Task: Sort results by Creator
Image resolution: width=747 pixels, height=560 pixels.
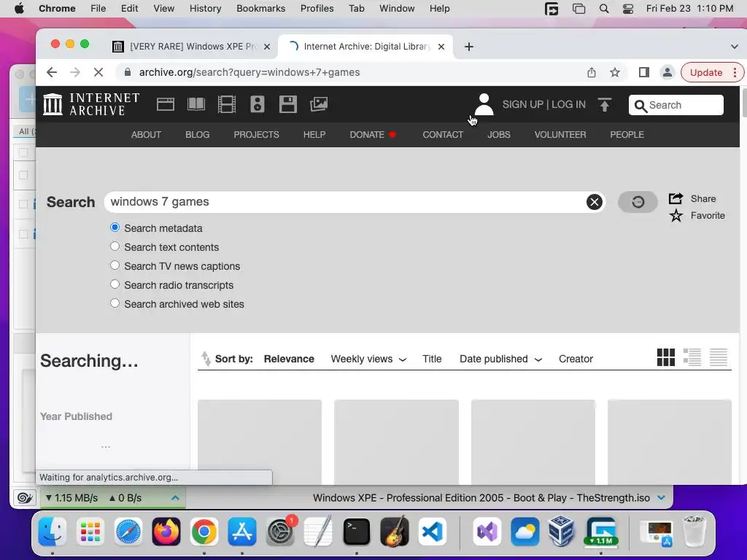Action: pos(576,359)
